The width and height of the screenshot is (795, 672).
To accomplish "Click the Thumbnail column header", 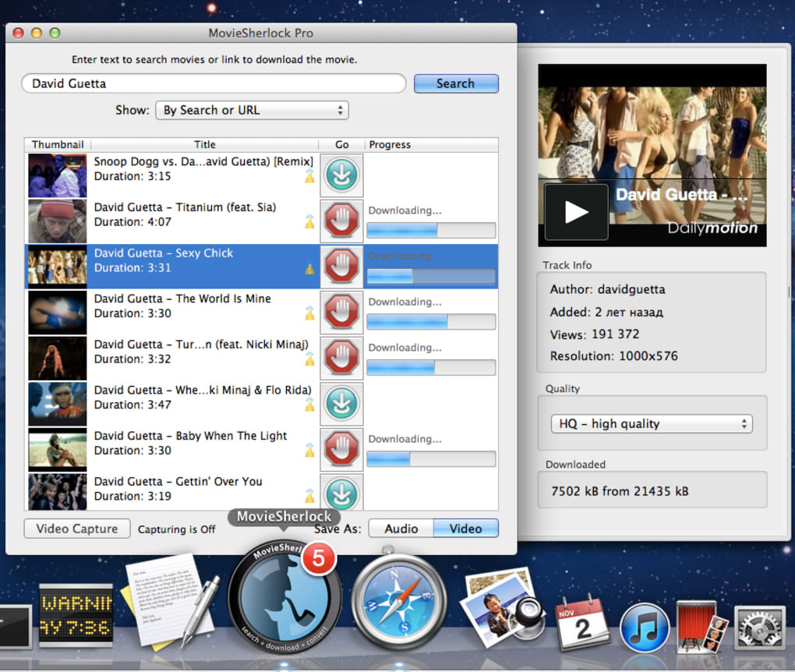I will coord(58,144).
